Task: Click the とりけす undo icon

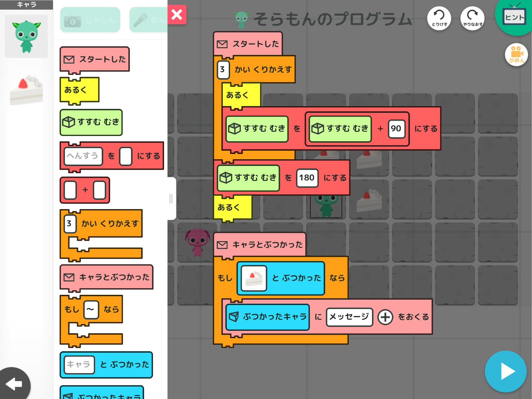Action: [439, 18]
